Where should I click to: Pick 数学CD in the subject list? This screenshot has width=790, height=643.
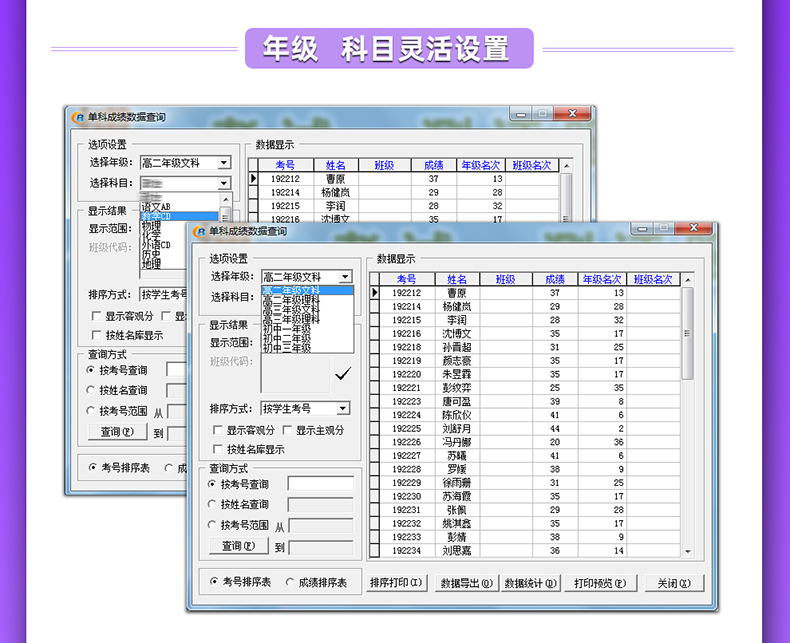[x=156, y=216]
